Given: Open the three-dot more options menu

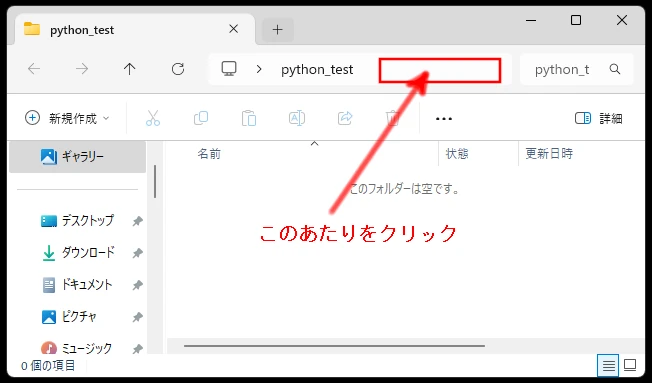Looking at the screenshot, I should tap(444, 119).
